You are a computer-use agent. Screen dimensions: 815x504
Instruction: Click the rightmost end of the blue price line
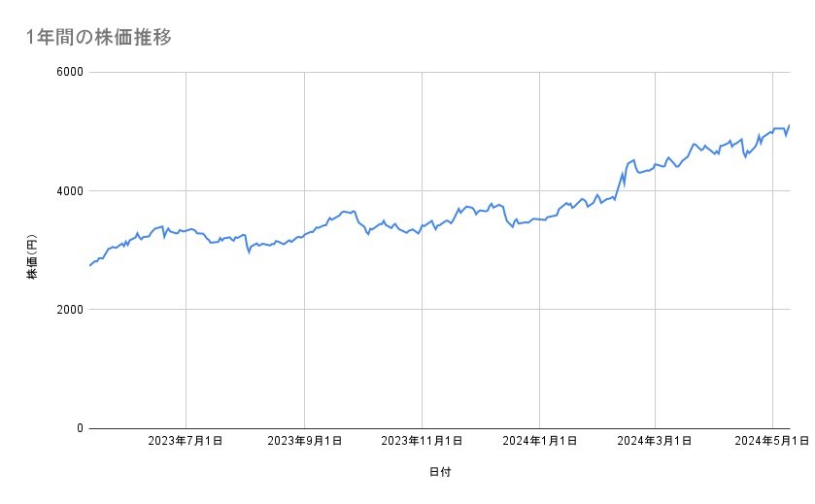click(x=790, y=125)
